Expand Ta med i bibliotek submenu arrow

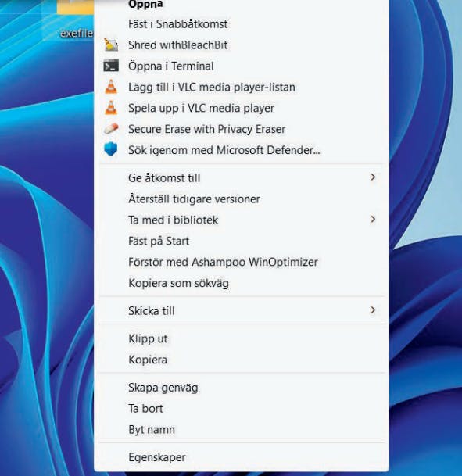pos(373,219)
